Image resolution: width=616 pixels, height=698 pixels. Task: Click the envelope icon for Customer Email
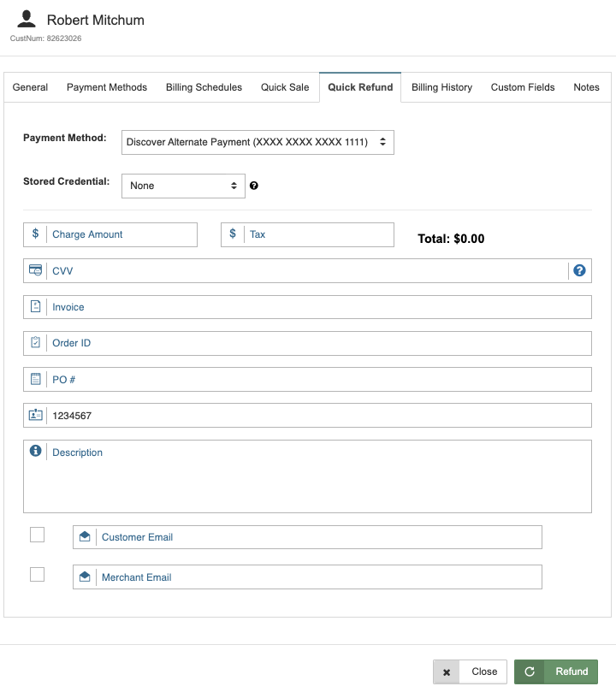(x=84, y=536)
